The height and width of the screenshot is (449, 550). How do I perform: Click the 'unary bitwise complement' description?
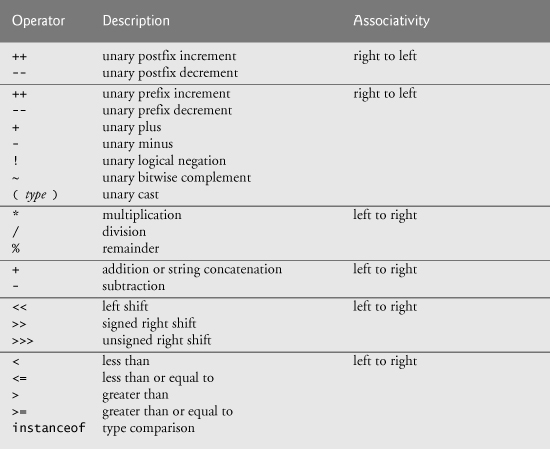pyautogui.click(x=176, y=178)
